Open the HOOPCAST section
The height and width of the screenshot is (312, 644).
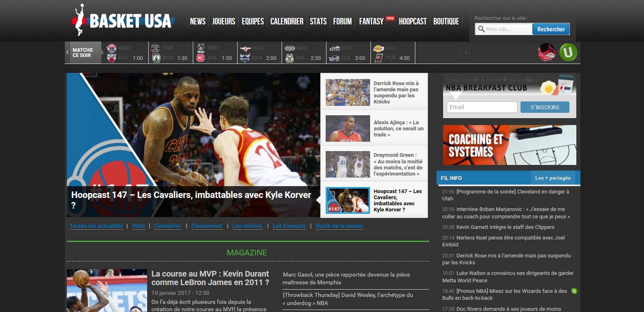[413, 21]
